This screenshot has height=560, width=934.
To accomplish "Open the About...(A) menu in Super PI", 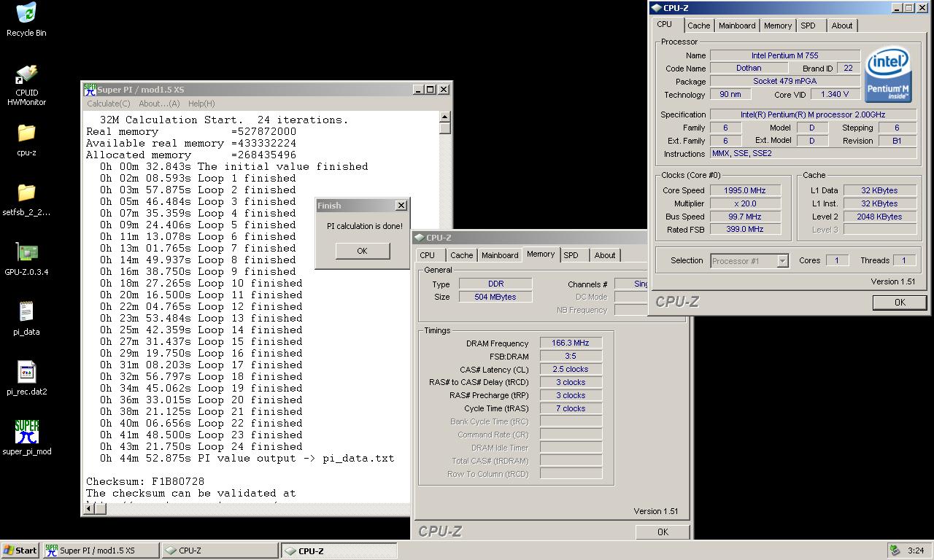I will click(159, 104).
